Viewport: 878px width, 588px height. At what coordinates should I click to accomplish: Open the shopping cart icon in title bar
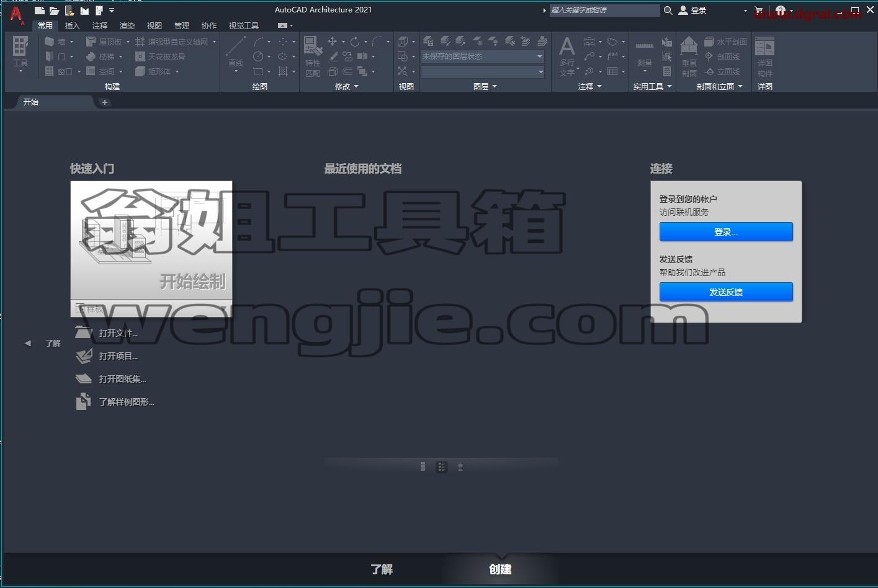pyautogui.click(x=758, y=11)
